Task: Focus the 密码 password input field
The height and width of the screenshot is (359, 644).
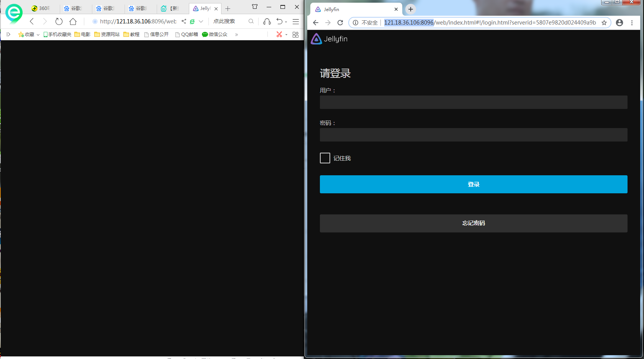Action: tap(474, 135)
